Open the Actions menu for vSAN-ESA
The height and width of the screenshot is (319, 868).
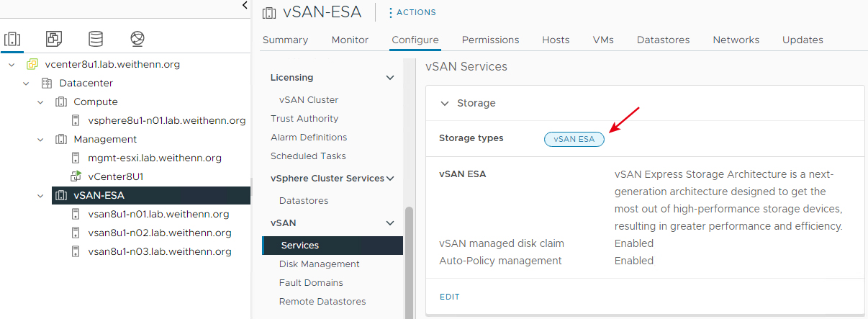coord(412,12)
